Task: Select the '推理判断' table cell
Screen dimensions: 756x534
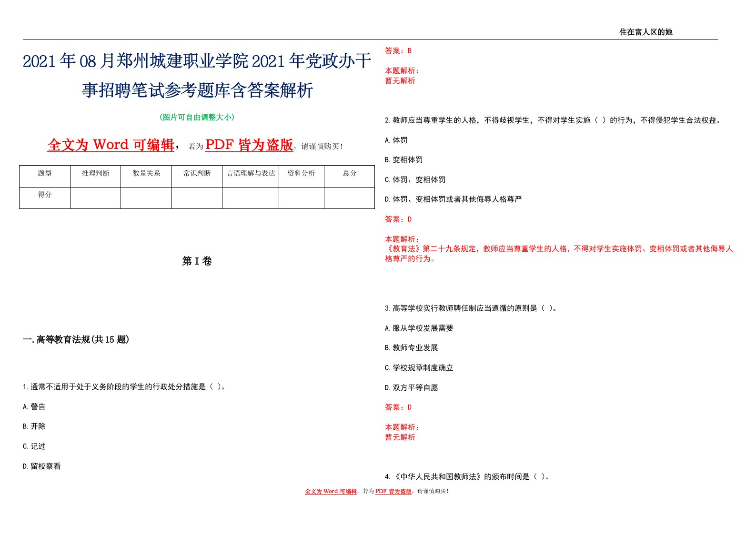Action: 95,176
